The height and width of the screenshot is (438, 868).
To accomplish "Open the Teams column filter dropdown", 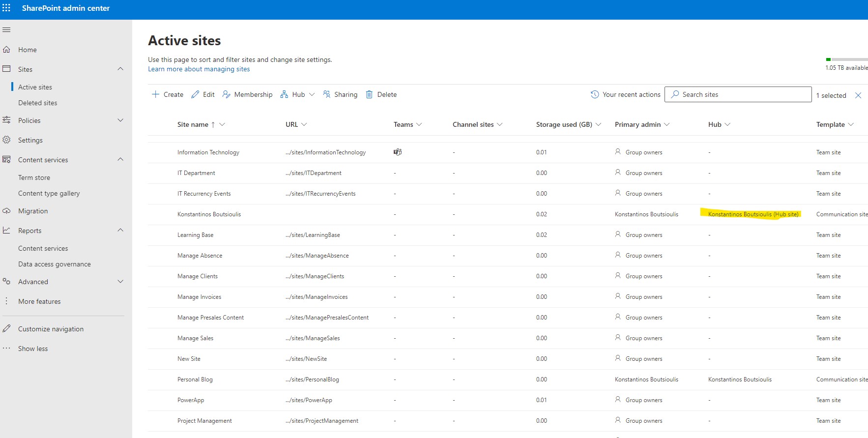I will pyautogui.click(x=419, y=124).
